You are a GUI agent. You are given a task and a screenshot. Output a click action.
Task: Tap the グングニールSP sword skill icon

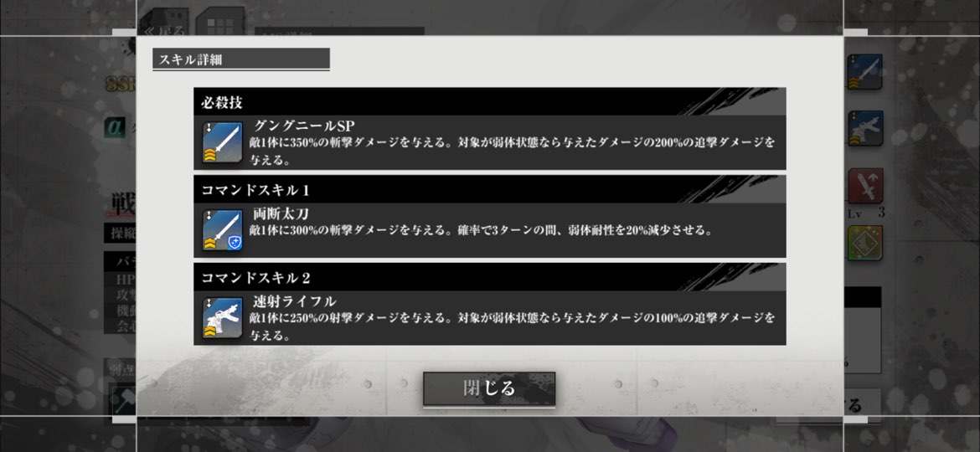pos(223,143)
